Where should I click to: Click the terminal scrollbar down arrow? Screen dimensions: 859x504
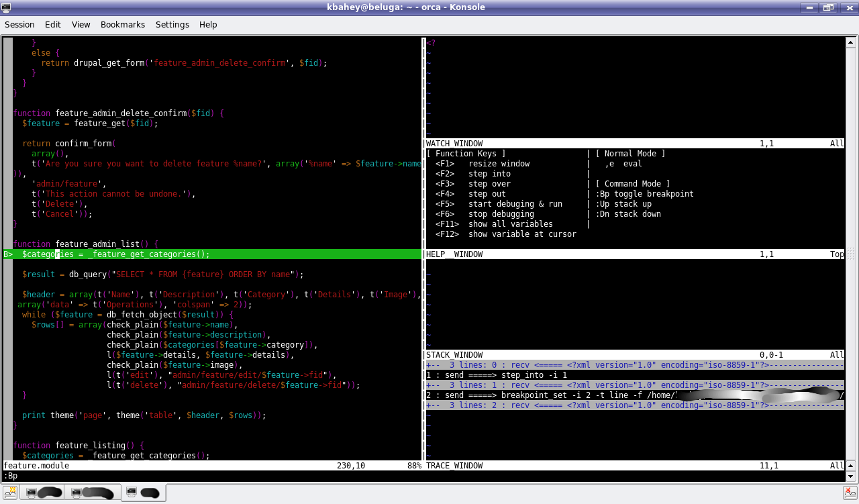851,476
